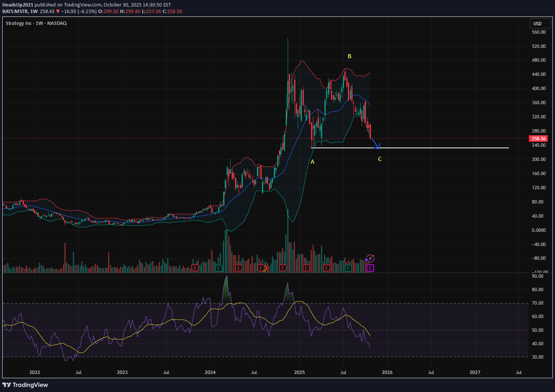Click the red 258.56 current price label
Screen dimensions: 555x392
click(x=538, y=139)
